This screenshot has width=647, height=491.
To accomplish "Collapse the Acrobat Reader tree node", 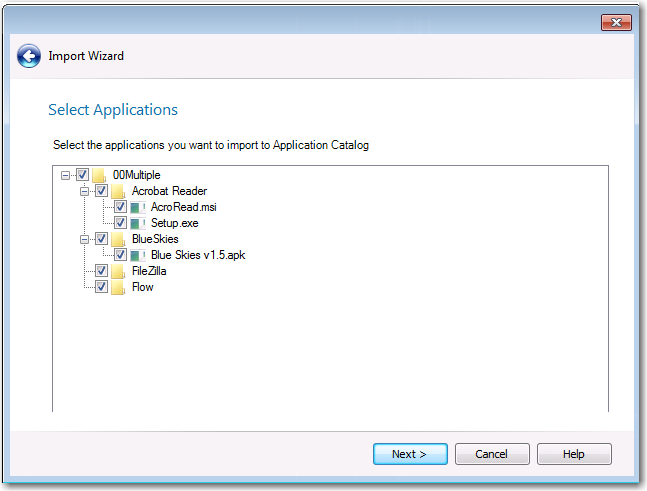I will (85, 191).
